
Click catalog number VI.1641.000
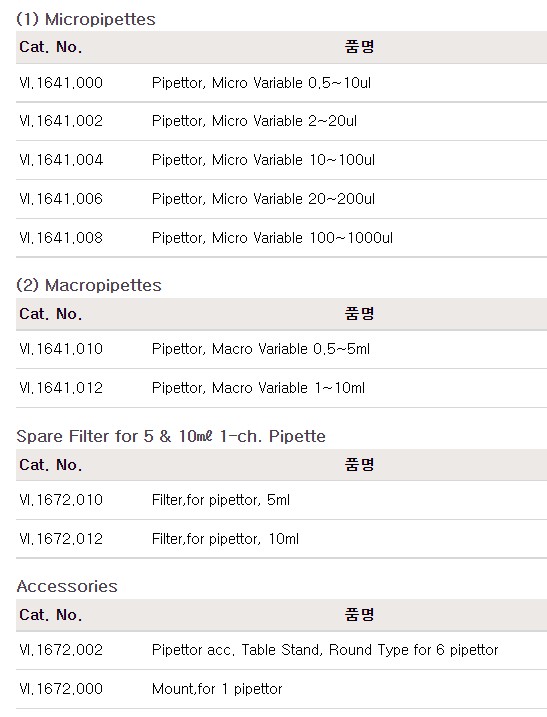[x=61, y=83]
